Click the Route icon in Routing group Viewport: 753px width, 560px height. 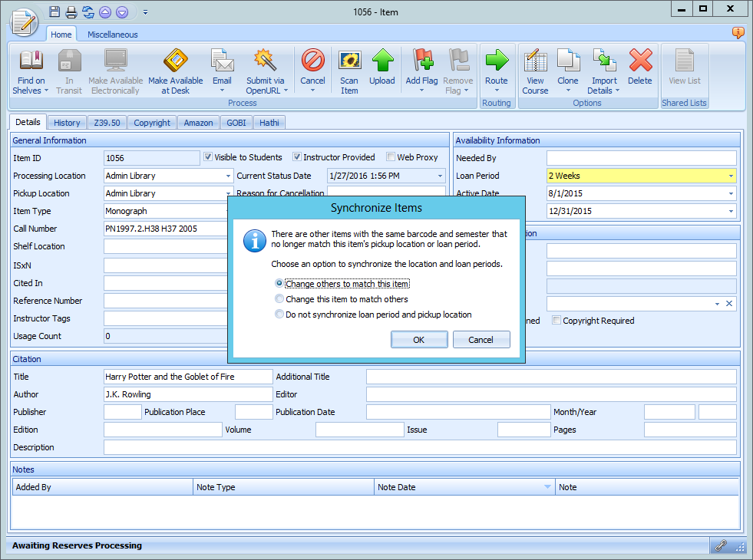[x=497, y=69]
